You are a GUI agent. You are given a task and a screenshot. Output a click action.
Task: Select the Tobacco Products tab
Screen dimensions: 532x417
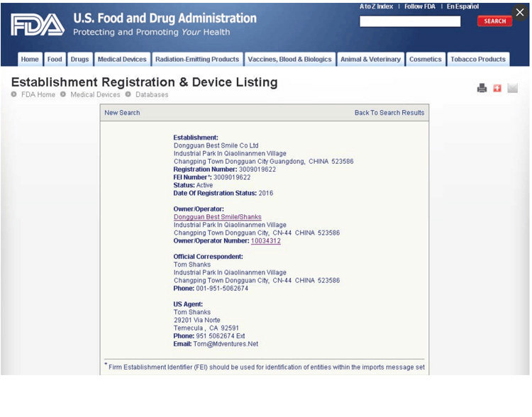click(x=478, y=60)
